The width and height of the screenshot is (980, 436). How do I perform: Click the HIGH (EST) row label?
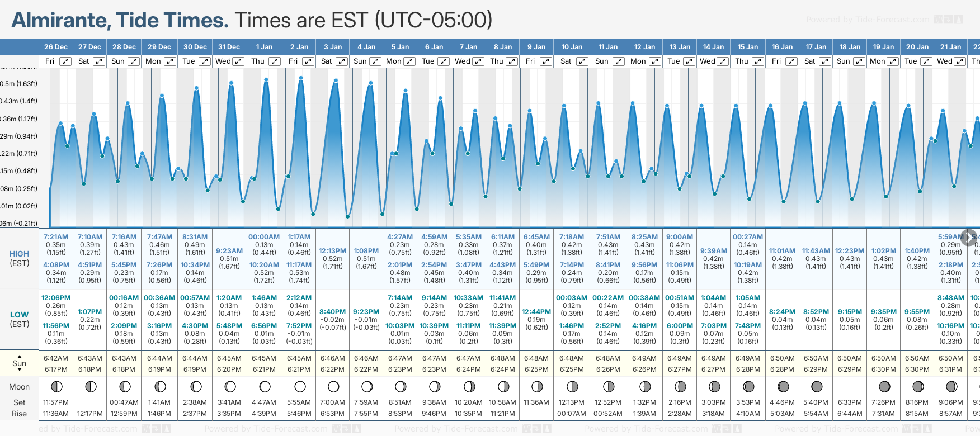click(20, 258)
